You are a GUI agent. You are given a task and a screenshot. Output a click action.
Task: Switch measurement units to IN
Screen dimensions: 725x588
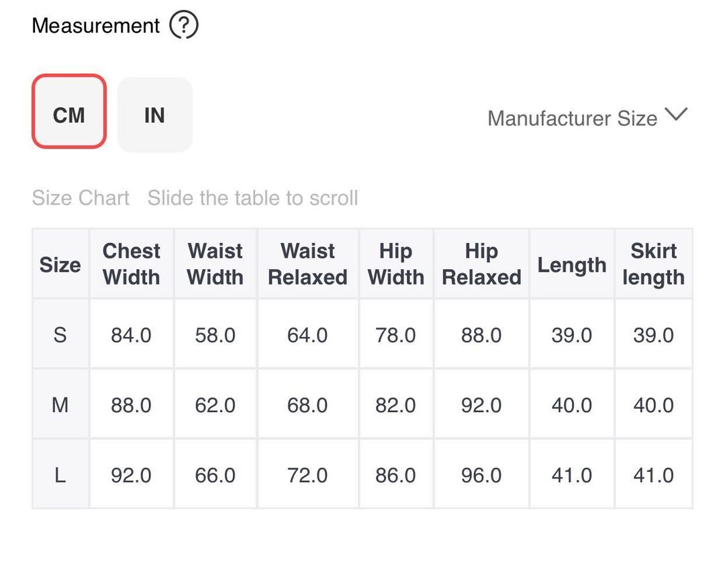coord(154,115)
